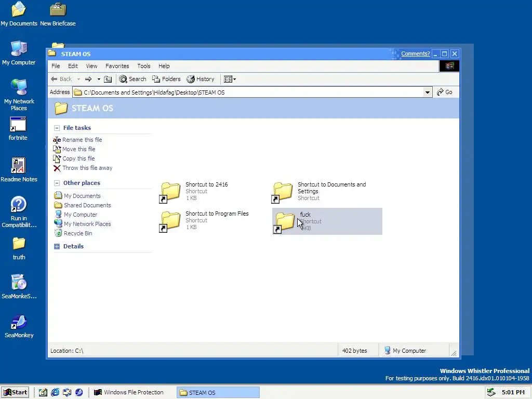Select Readme Notes desktop icon
532x399 pixels.
coord(19,170)
